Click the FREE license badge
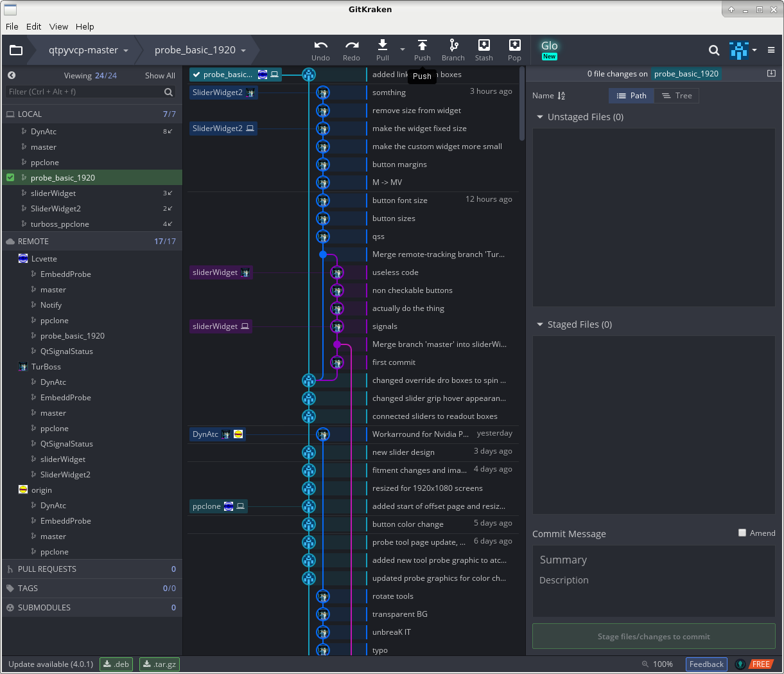Screen dimensions: 784x674 [761, 664]
